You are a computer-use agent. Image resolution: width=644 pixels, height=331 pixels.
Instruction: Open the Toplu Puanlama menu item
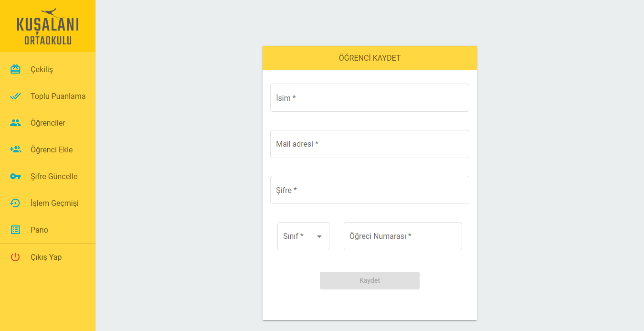(x=58, y=96)
